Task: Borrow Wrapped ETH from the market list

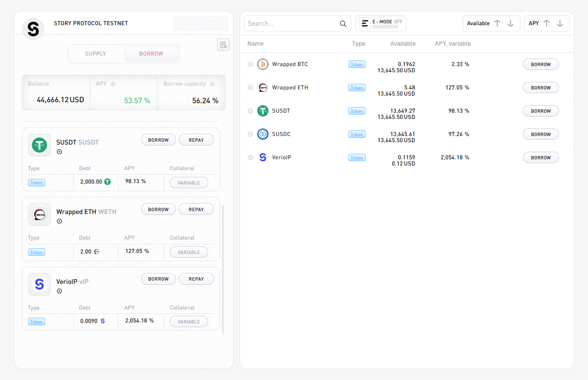Action: pyautogui.click(x=540, y=88)
